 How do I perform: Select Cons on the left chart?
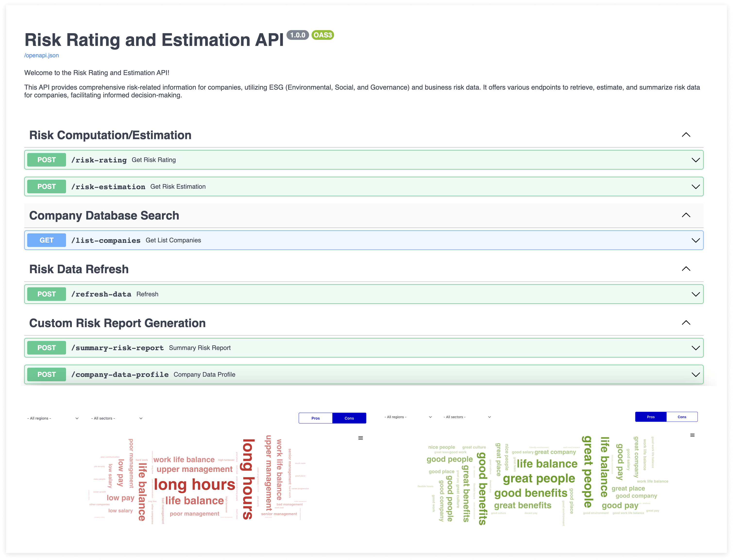coord(349,418)
